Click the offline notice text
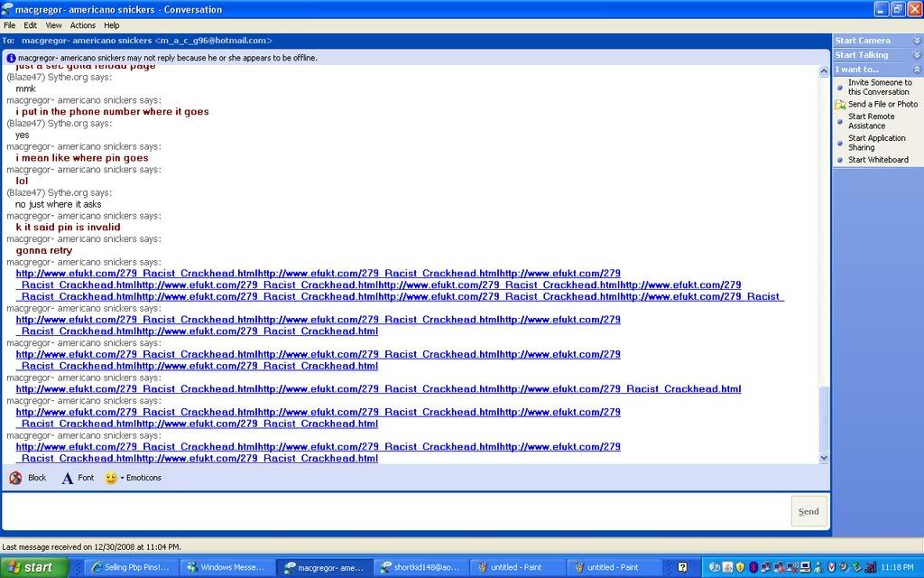The height and width of the screenshot is (578, 924). [167, 58]
